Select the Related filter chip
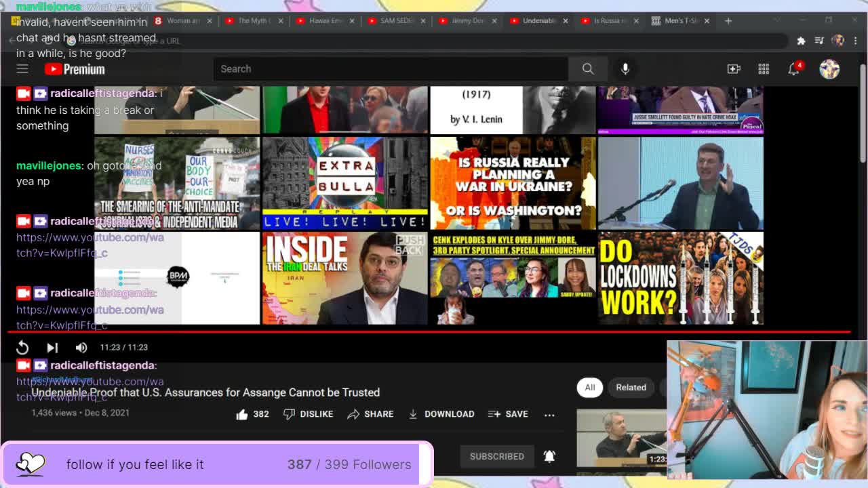The width and height of the screenshot is (868, 488). click(x=631, y=387)
